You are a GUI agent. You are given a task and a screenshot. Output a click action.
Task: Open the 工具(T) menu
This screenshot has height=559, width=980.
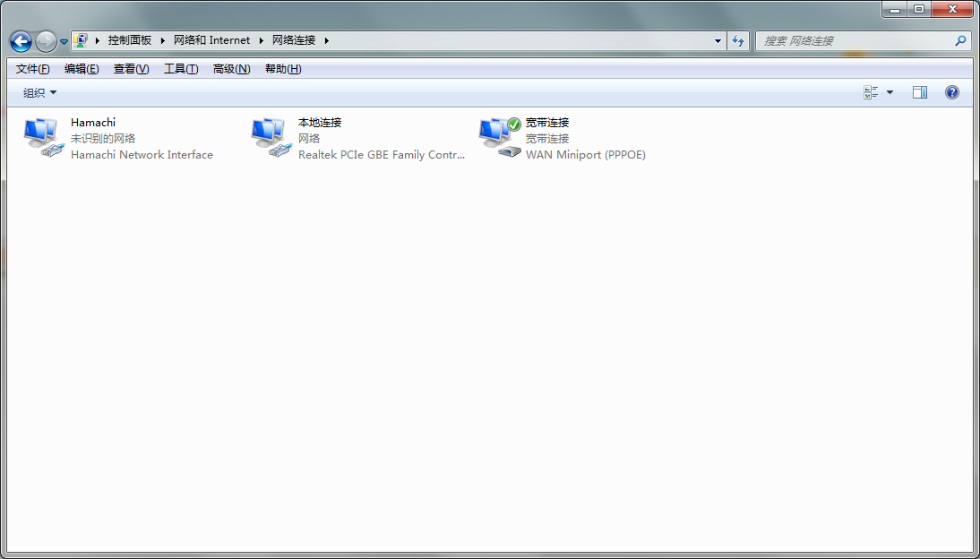click(181, 69)
